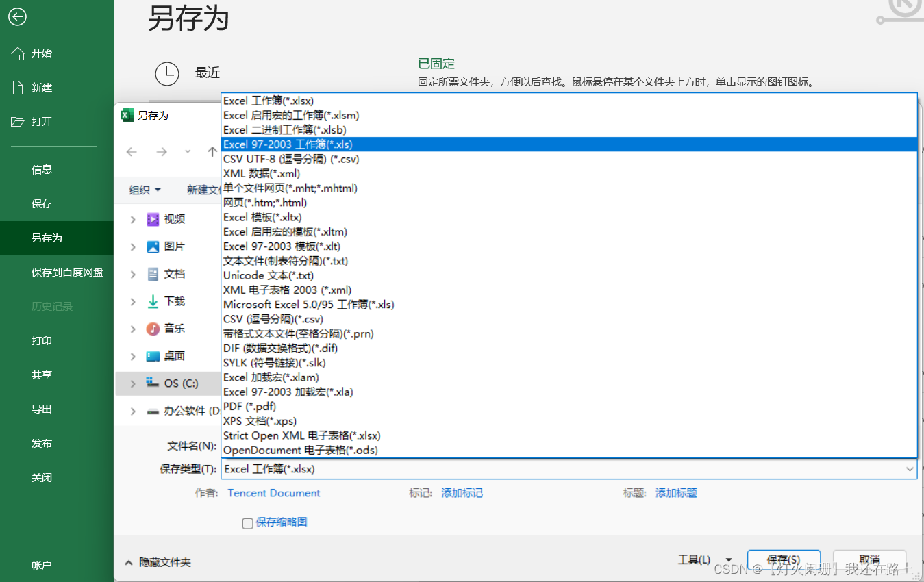The image size is (924, 582).
Task: Click the 图片 folder icon
Action: (x=153, y=246)
